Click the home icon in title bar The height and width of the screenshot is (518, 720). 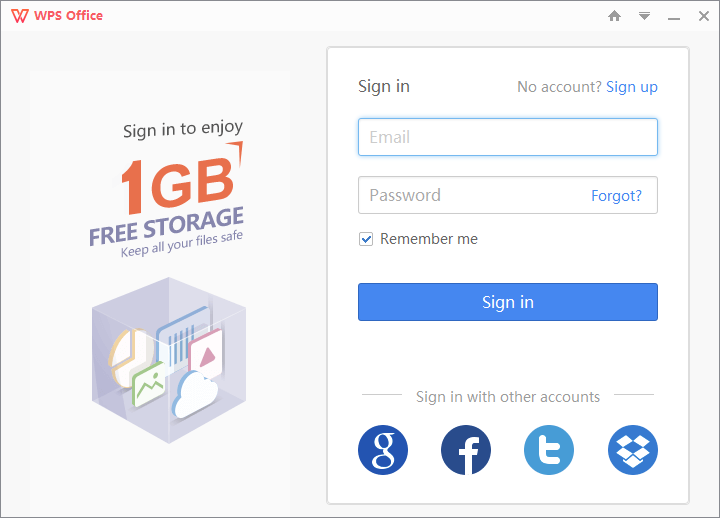615,16
